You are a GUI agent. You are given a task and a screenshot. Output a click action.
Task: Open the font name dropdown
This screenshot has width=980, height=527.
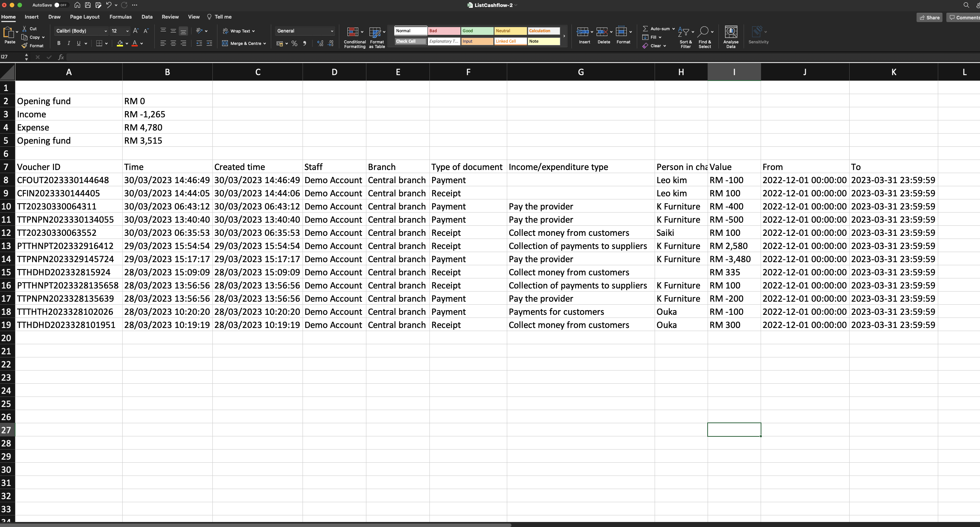pos(105,31)
